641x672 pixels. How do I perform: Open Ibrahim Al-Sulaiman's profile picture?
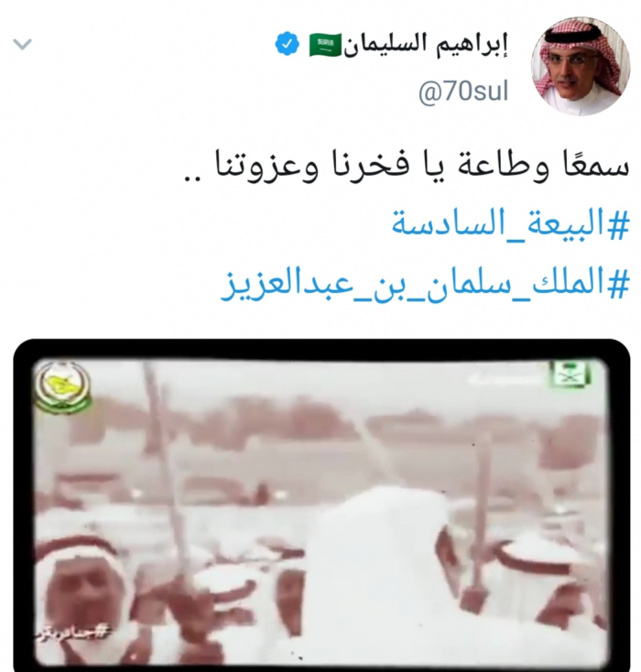(x=581, y=67)
